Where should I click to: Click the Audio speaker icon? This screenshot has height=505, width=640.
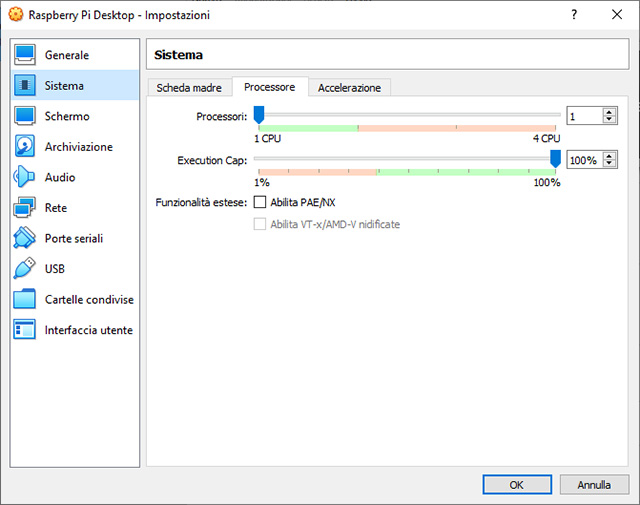pos(25,177)
